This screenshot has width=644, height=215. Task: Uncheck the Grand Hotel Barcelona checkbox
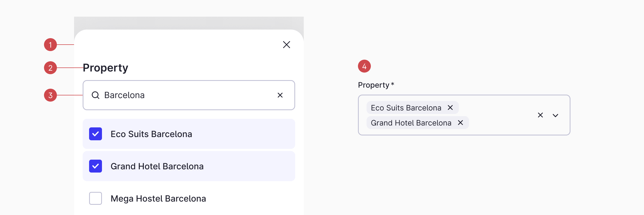click(x=96, y=166)
